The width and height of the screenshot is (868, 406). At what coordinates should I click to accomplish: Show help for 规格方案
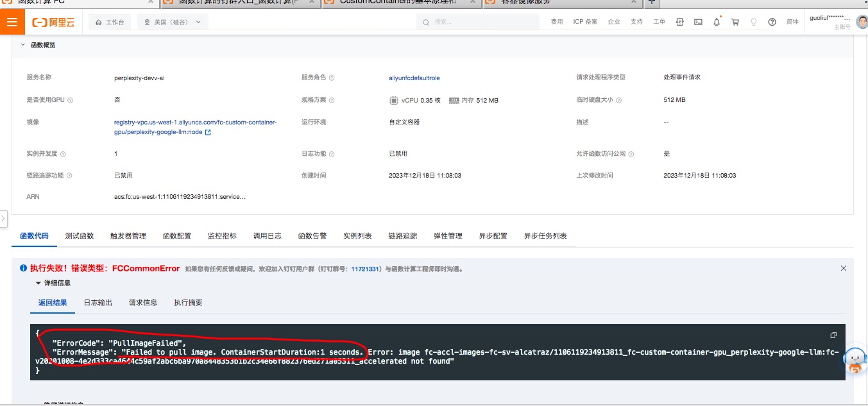tap(332, 100)
